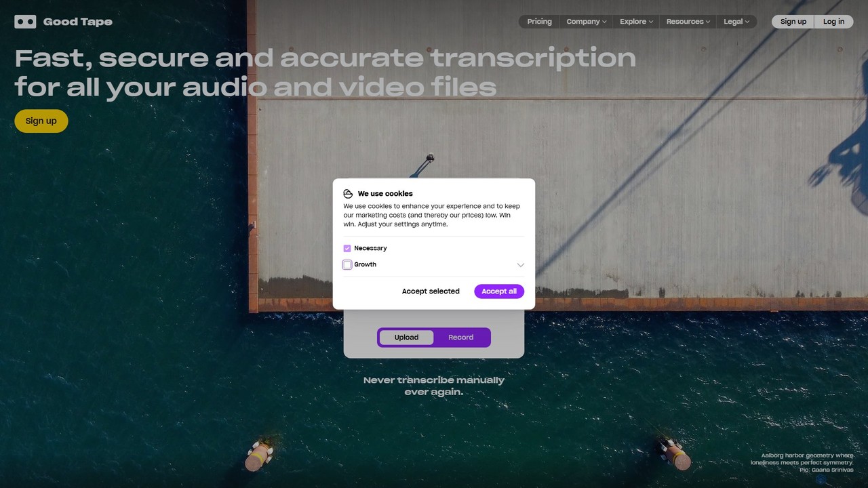Click Accept selected in cookie dialog
The image size is (868, 488).
(431, 291)
